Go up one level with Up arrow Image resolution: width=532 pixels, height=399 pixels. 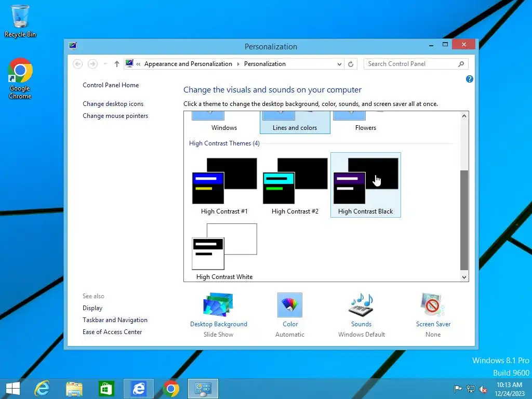(x=117, y=64)
